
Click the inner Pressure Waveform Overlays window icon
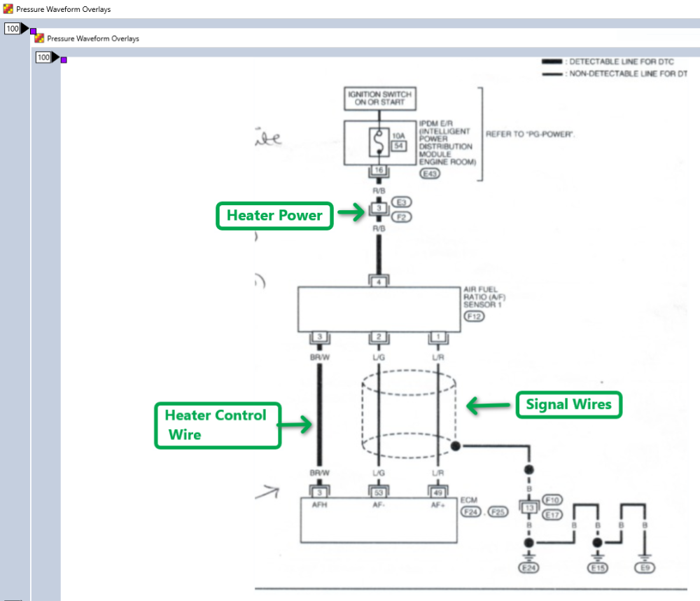39,38
